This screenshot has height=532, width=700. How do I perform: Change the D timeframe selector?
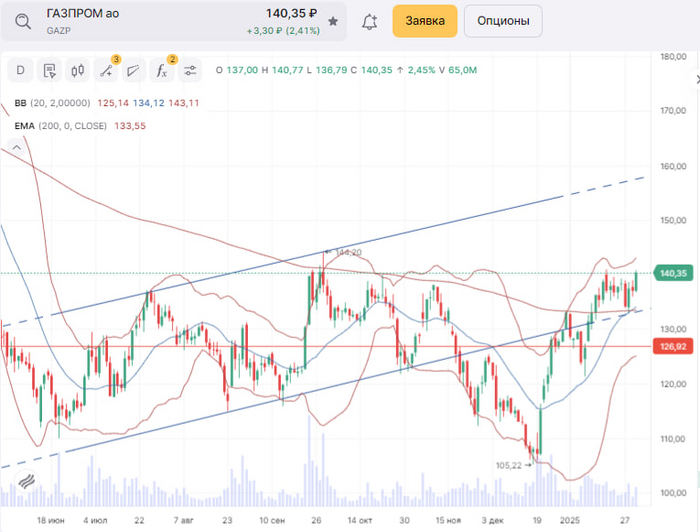point(21,70)
